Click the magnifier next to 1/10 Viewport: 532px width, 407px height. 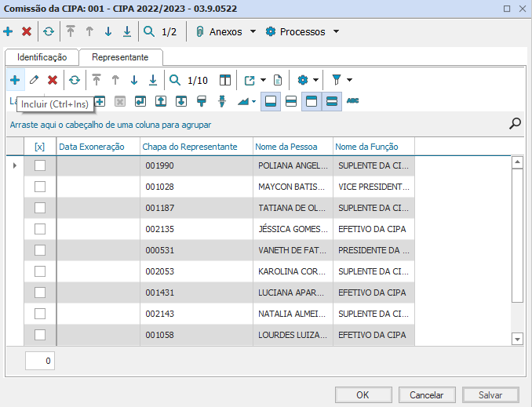point(175,80)
